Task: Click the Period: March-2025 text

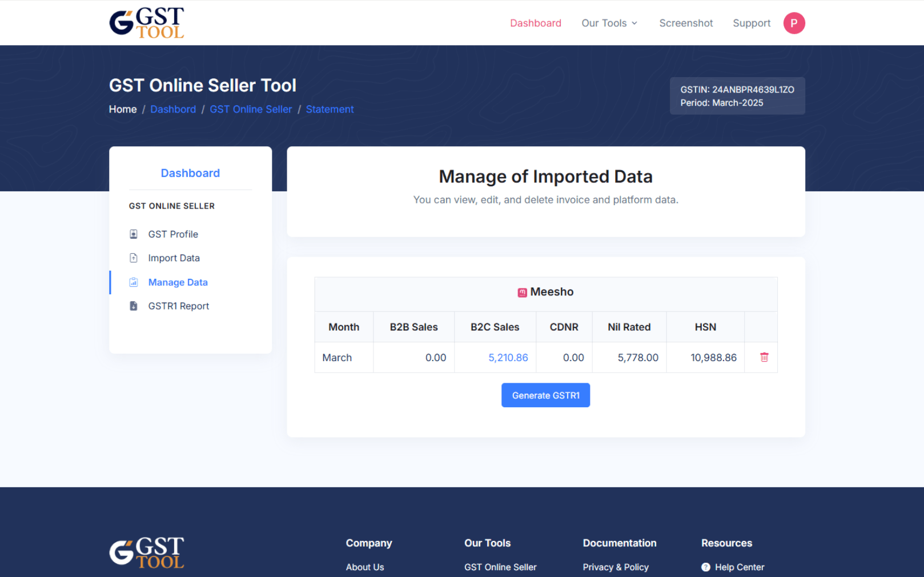Action: (x=722, y=103)
